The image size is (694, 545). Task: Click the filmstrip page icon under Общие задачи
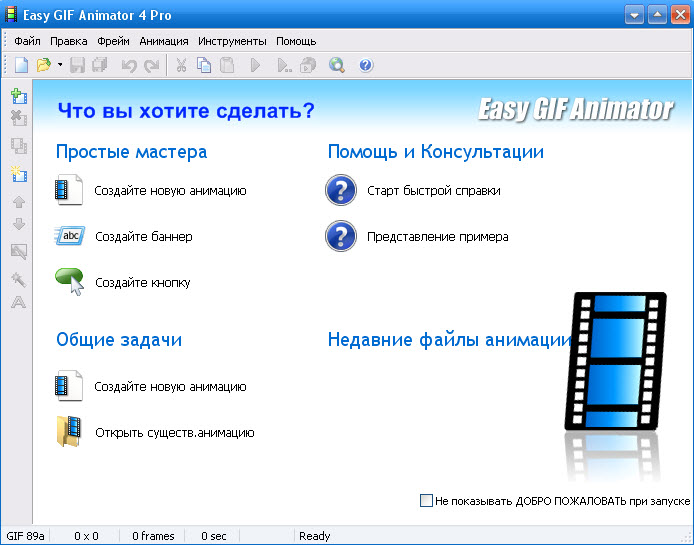coord(69,386)
